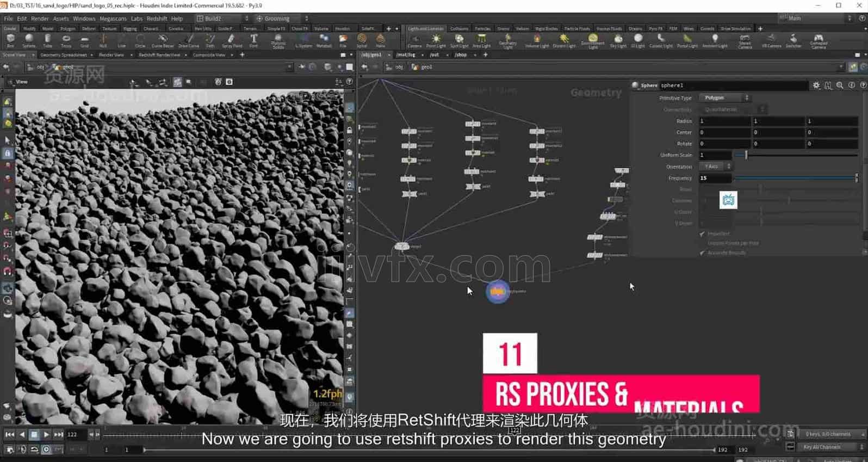Add a Camera from the lights shelf
This screenshot has height=462, width=868.
(x=414, y=41)
